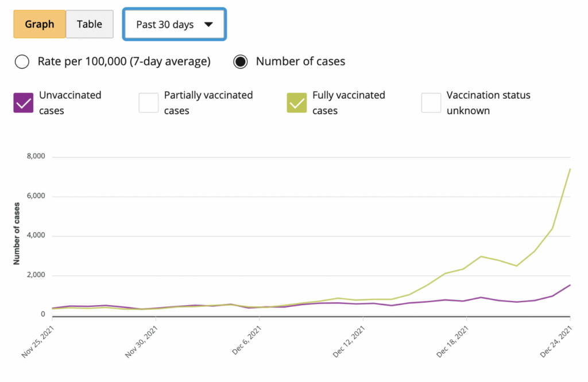Click the Dec 24, 2021 fully vaccinated peak
588x382 pixels.
pyautogui.click(x=570, y=169)
